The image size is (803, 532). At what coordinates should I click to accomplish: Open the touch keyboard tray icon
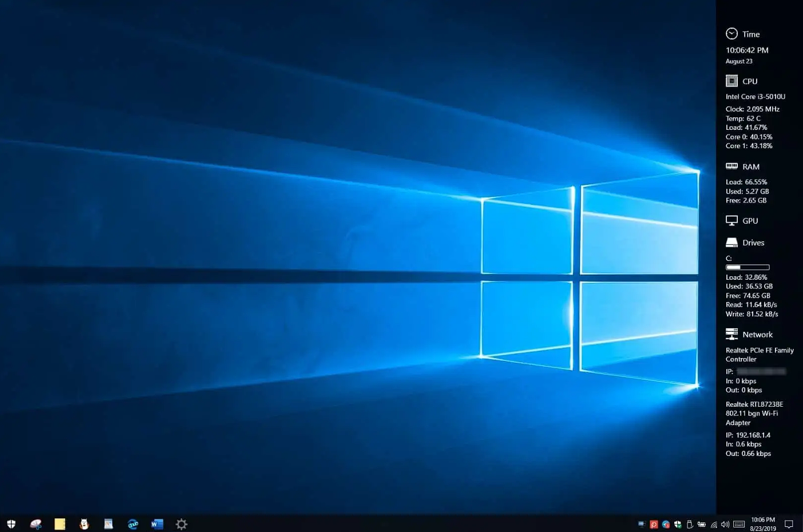pyautogui.click(x=739, y=524)
